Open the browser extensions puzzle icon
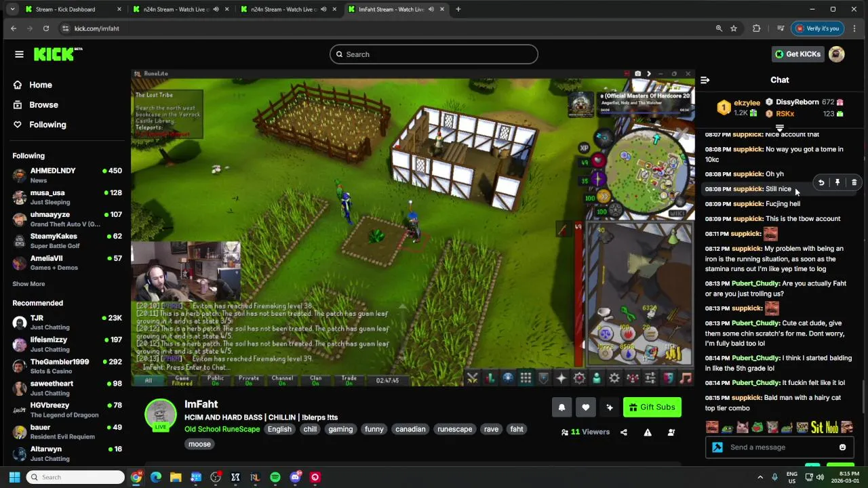The width and height of the screenshot is (868, 488). pyautogui.click(x=756, y=28)
